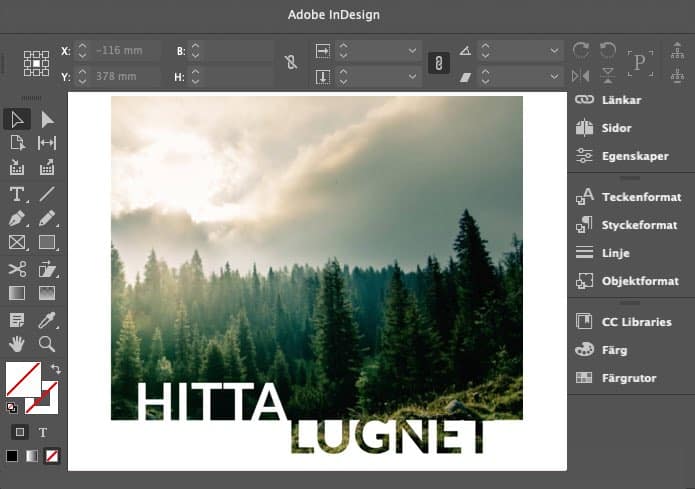Open the Teckenformat panel

631,197
